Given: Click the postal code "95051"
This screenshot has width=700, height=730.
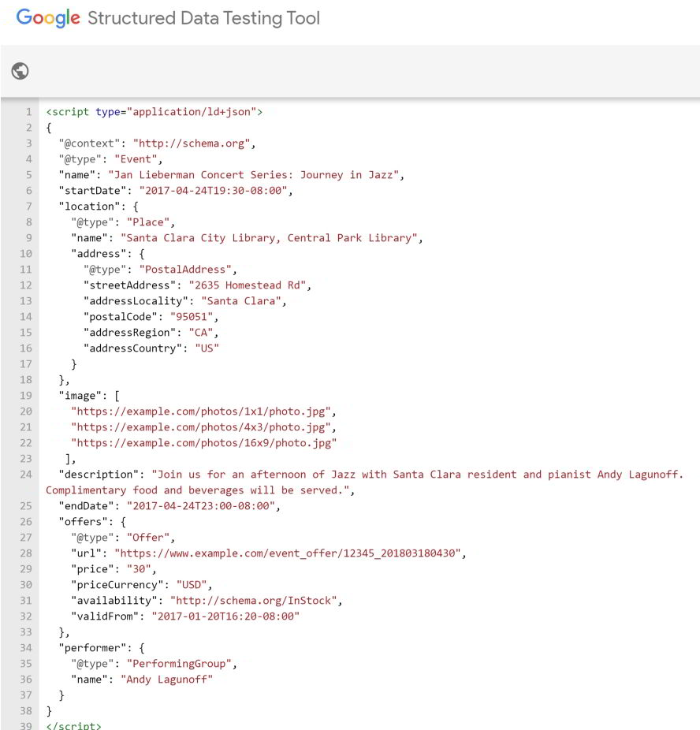Looking at the screenshot, I should tap(192, 317).
